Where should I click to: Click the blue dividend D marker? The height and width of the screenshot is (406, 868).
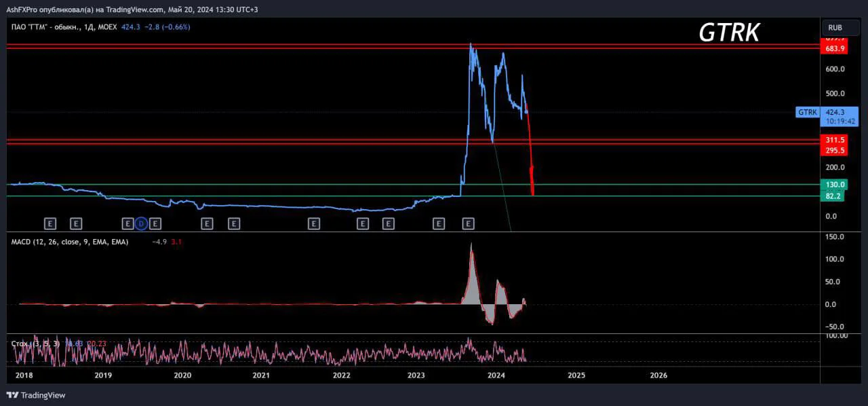point(141,223)
